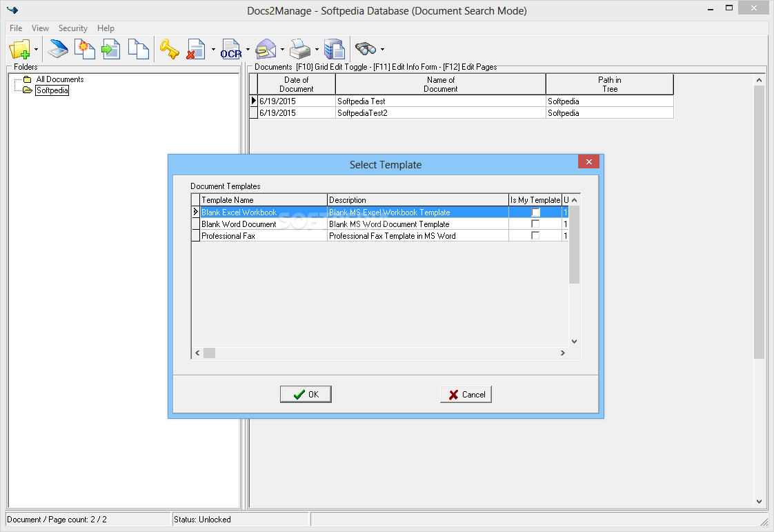Open the Security menu
This screenshot has width=774, height=532.
72,28
